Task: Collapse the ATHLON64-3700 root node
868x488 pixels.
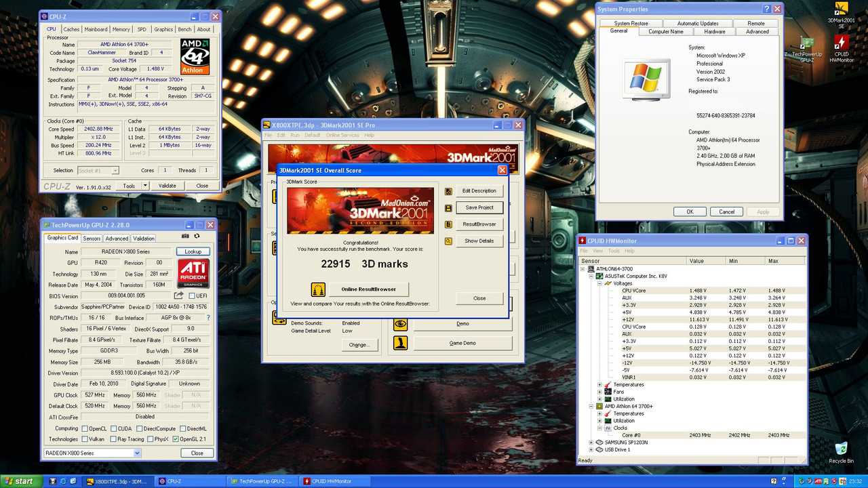Action: click(x=583, y=269)
